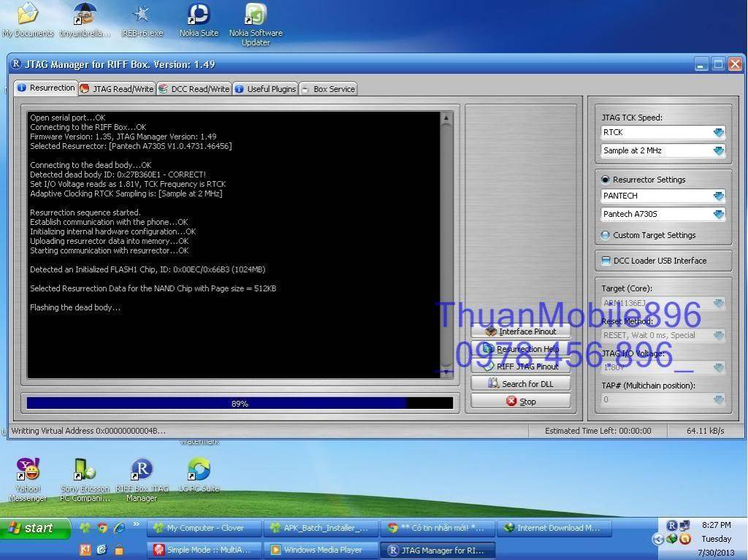Click the Interface Pinout button
This screenshot has width=748, height=560.
pyautogui.click(x=520, y=331)
